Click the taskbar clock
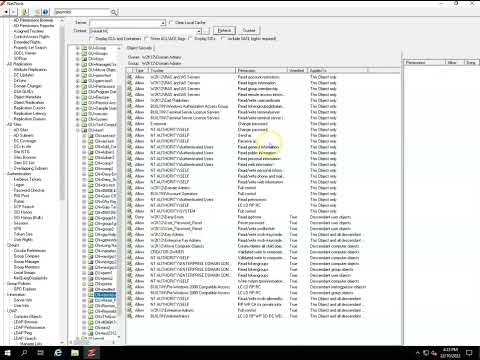Viewport: 480px width, 360px height. point(450,353)
